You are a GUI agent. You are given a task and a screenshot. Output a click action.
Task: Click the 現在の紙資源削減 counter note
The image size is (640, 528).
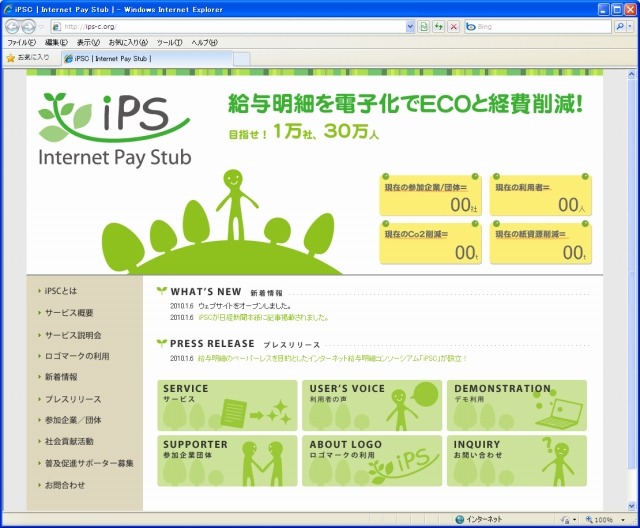pyautogui.click(x=541, y=243)
